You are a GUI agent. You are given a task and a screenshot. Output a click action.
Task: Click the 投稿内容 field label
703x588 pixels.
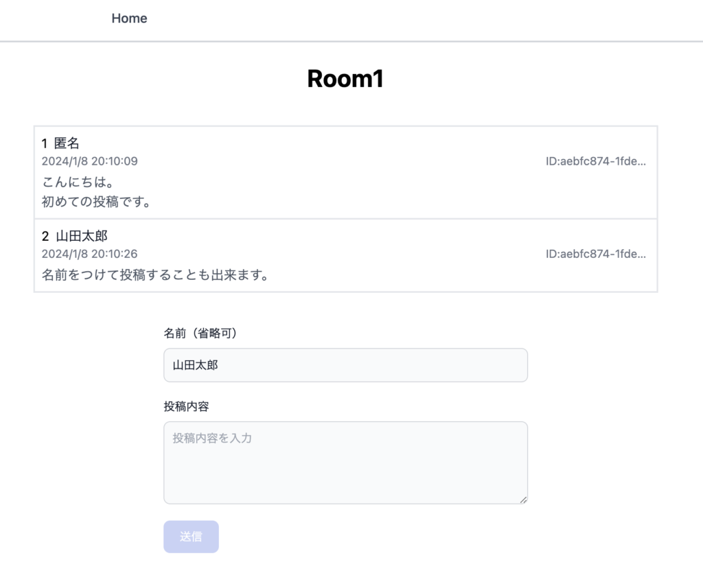point(186,406)
